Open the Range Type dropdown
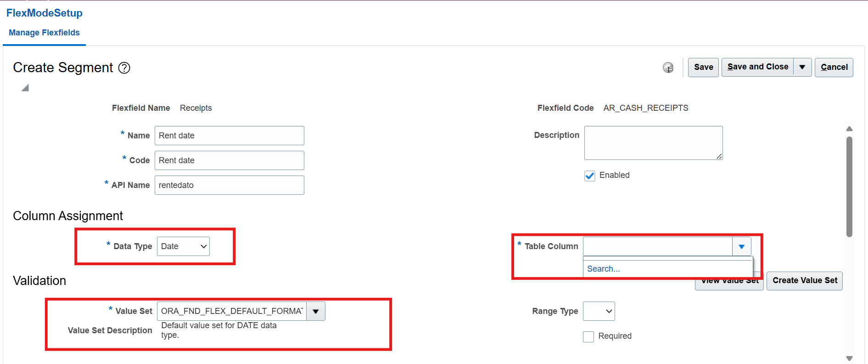The width and height of the screenshot is (868, 364). pyautogui.click(x=599, y=311)
